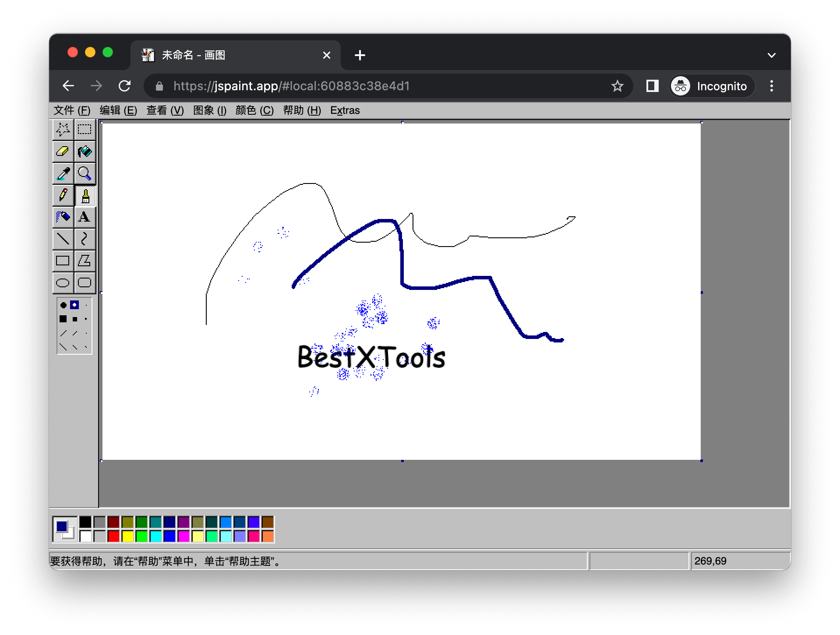
Task: Pick the straight Line tool
Action: (x=63, y=239)
